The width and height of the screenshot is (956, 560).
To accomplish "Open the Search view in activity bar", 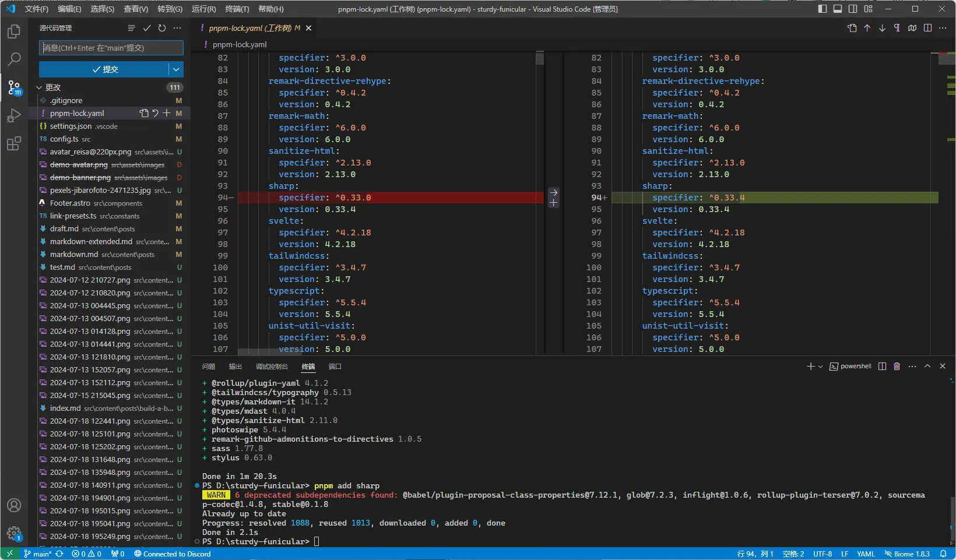I will pyautogui.click(x=14, y=59).
